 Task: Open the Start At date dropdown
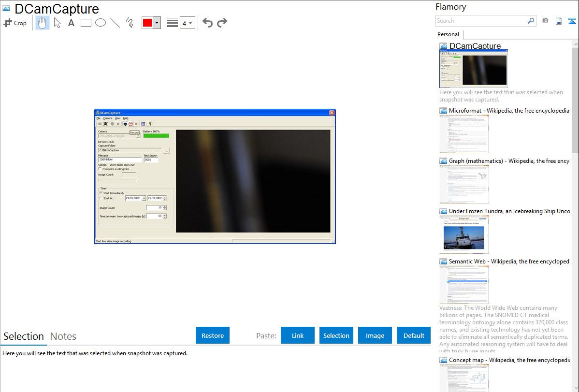(x=144, y=198)
